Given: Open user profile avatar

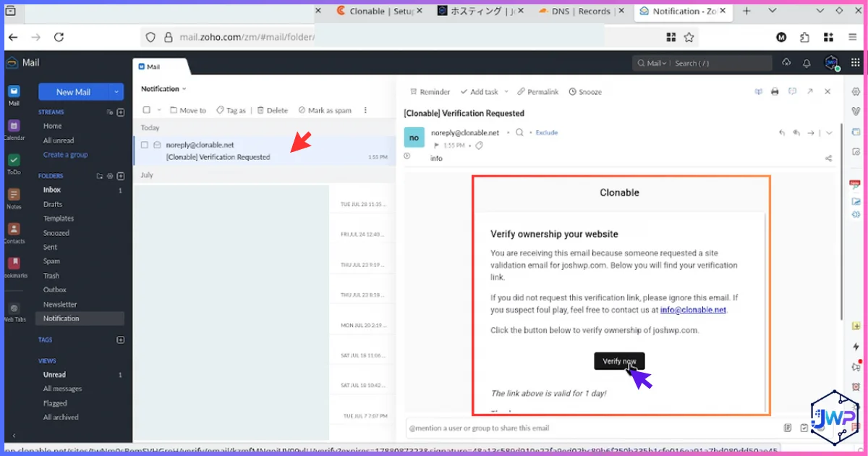Looking at the screenshot, I should [x=831, y=63].
